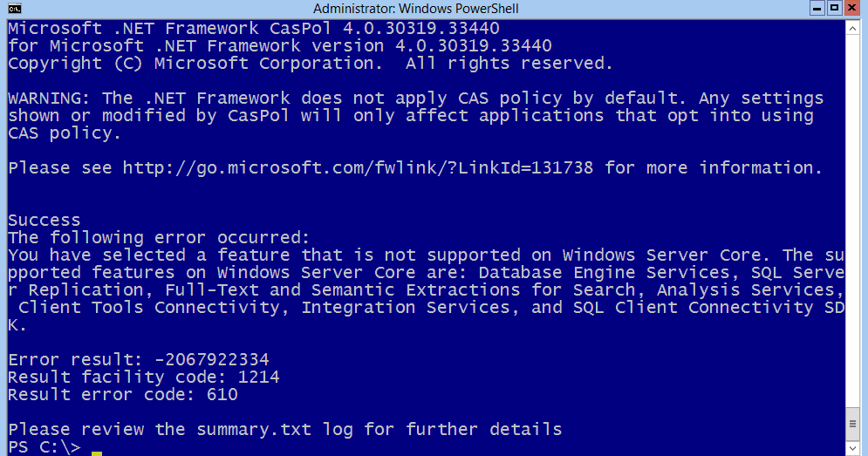This screenshot has width=868, height=456.
Task: Click the Success output line
Action: (44, 221)
